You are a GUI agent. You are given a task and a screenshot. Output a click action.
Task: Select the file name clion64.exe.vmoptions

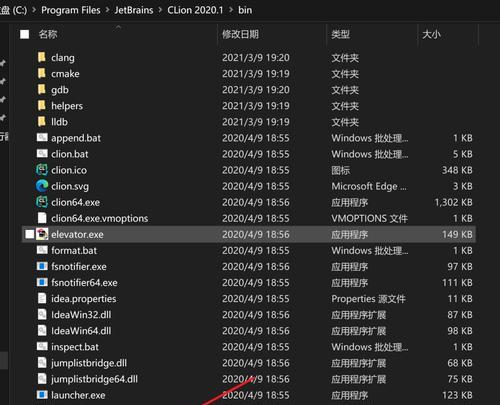100,218
